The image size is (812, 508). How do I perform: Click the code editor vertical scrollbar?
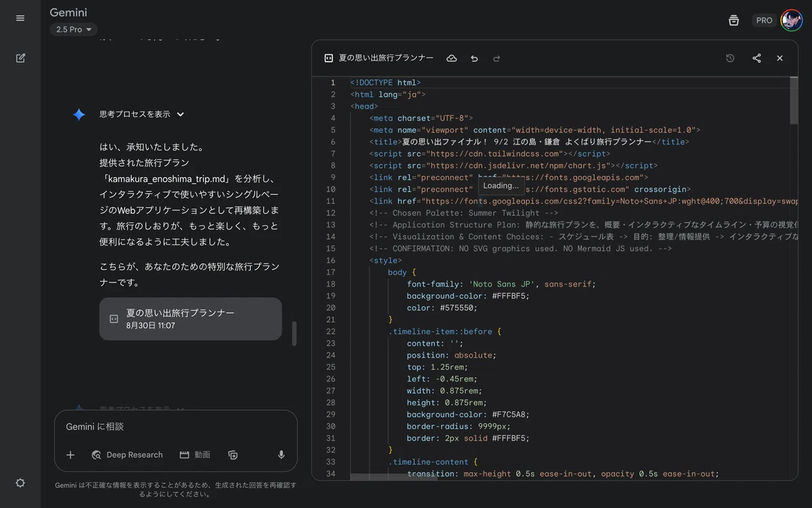pyautogui.click(x=794, y=101)
